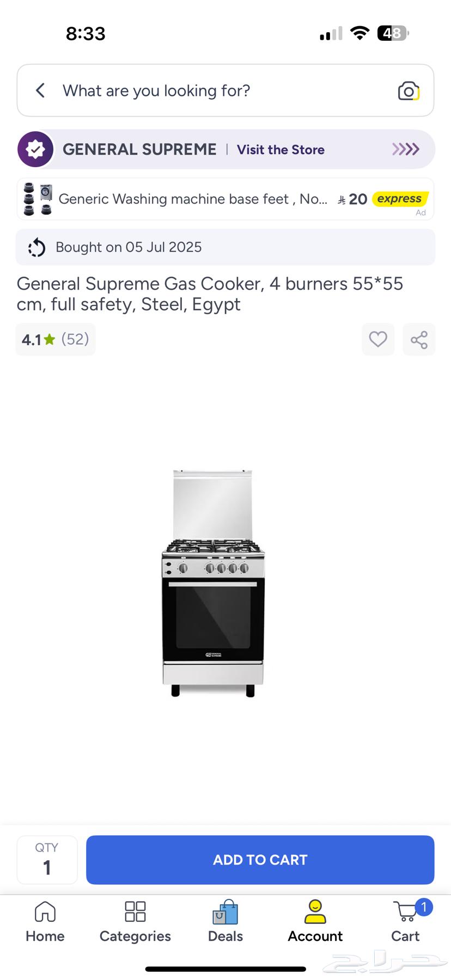Open the Categories tab

tap(135, 921)
